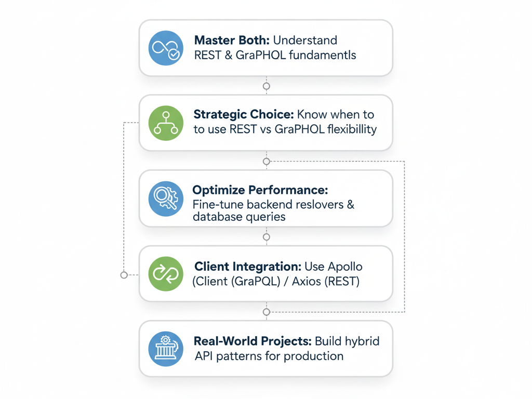Click the connector node below Optimize Performance card
This screenshot has height=399, width=532.
[267, 237]
